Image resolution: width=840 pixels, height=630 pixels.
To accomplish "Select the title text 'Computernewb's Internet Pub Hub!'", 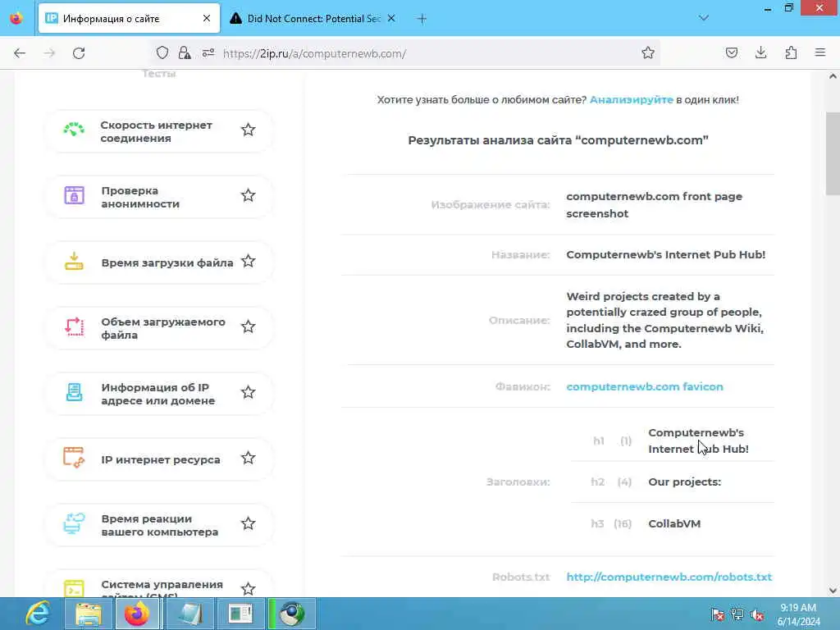I will click(666, 254).
